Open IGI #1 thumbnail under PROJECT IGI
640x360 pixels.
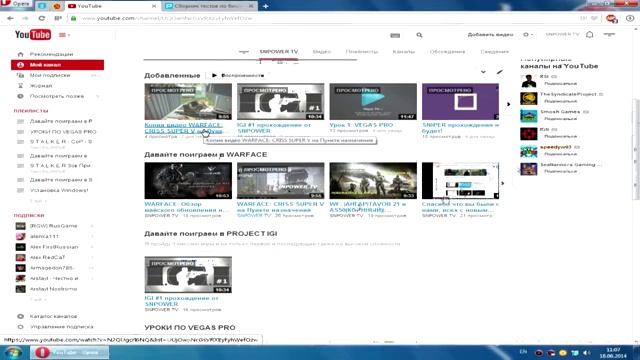[x=188, y=275]
